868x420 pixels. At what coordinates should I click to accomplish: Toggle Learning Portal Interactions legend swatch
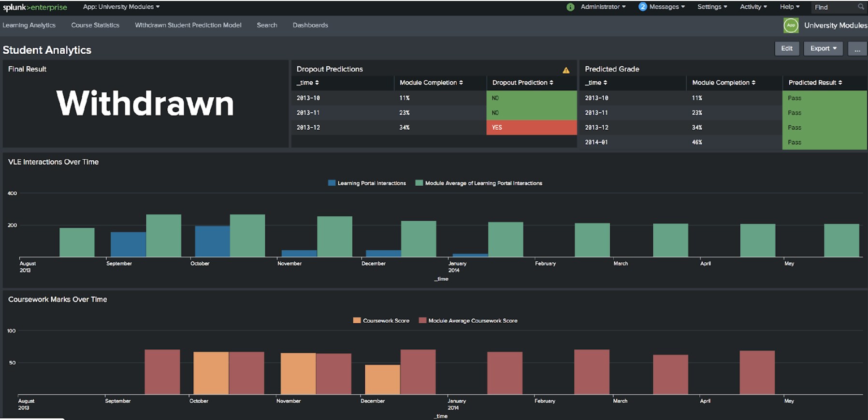332,183
